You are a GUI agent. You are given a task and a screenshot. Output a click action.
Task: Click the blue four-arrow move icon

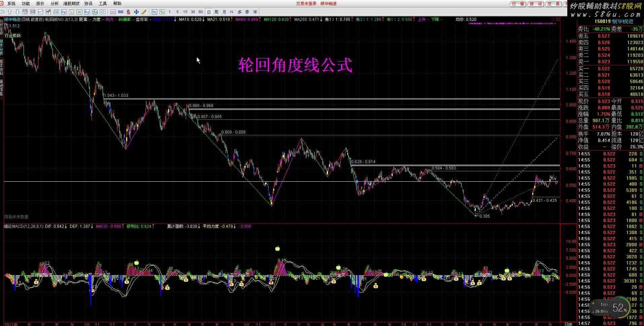tap(136, 12)
